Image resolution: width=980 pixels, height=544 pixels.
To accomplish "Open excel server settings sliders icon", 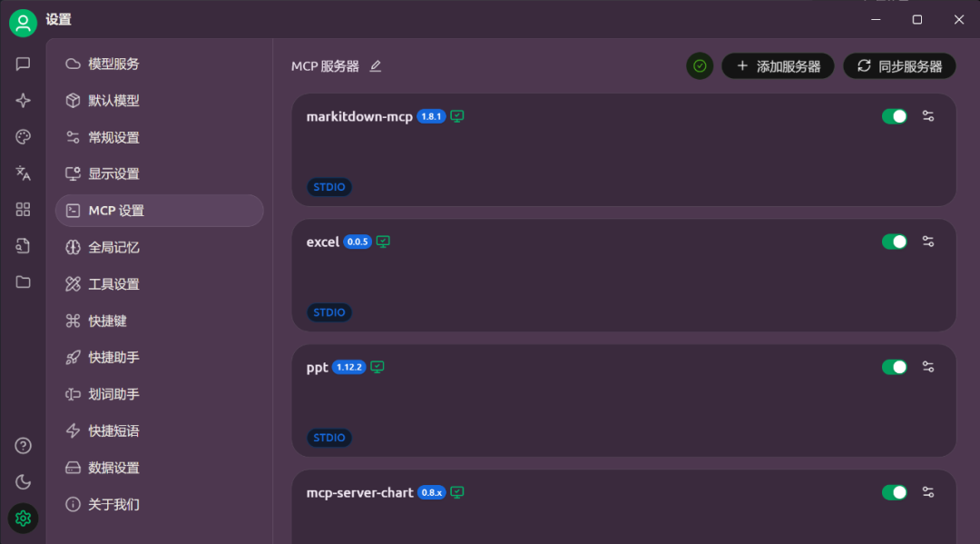I will pyautogui.click(x=928, y=242).
